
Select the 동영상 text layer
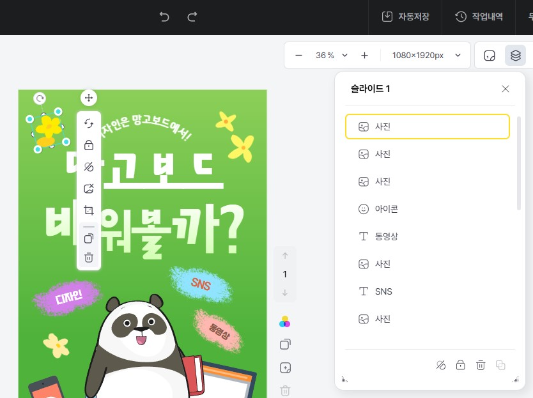click(x=427, y=236)
